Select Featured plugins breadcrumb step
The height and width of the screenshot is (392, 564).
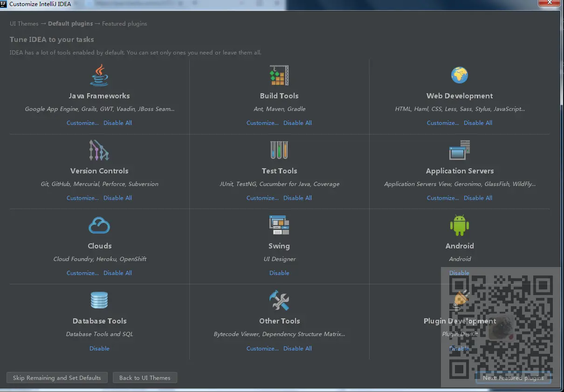tap(124, 24)
